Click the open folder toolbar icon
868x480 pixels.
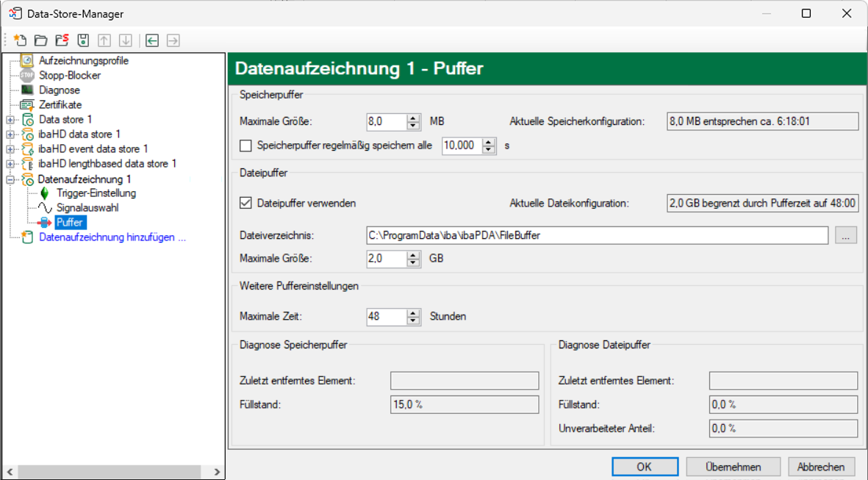(x=41, y=40)
